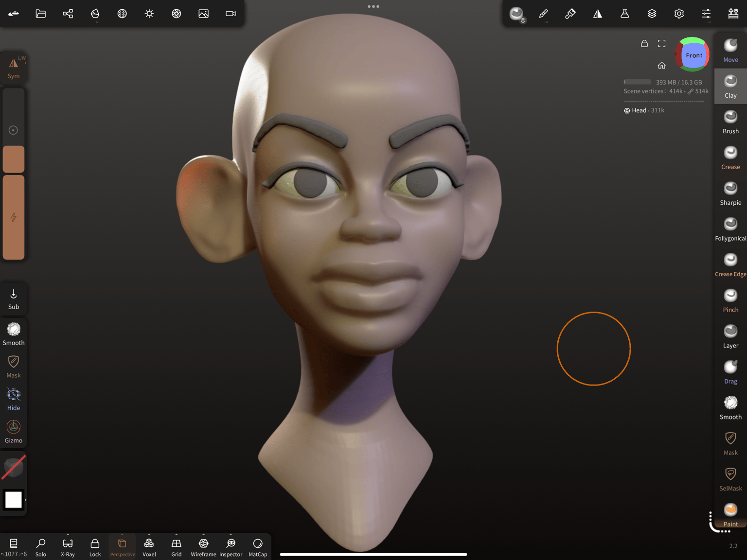The height and width of the screenshot is (560, 747).
Task: Toggle the Gizmo shortcut
Action: click(14, 432)
